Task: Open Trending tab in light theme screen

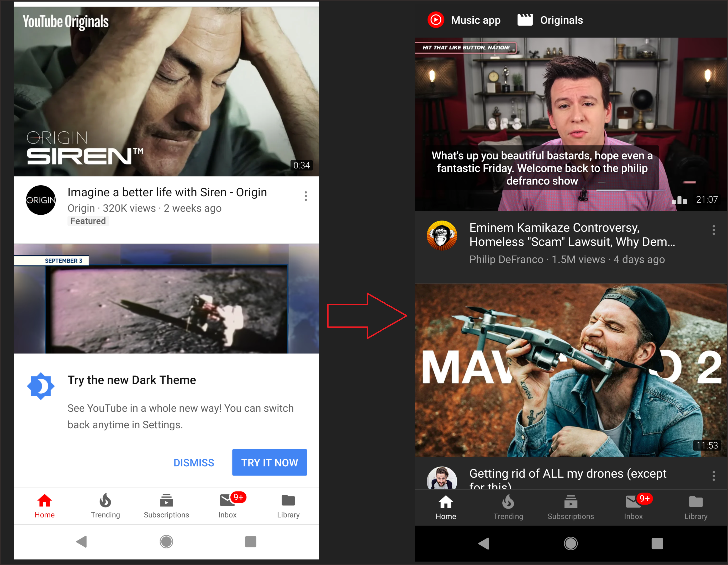Action: pos(105,506)
